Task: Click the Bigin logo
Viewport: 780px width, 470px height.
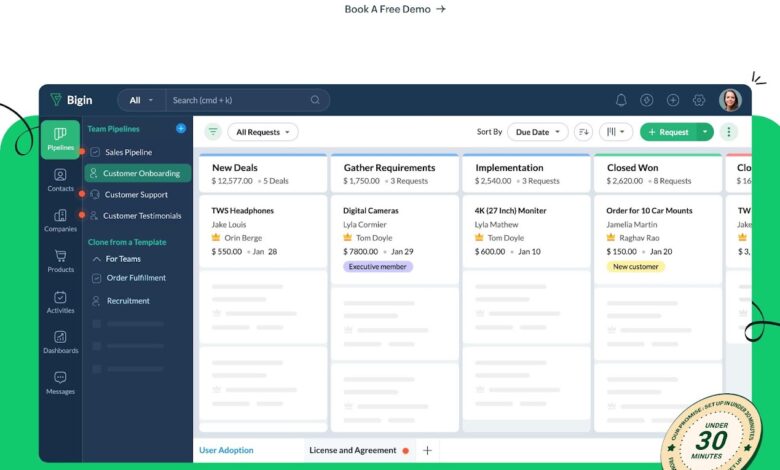Action: tap(71, 100)
